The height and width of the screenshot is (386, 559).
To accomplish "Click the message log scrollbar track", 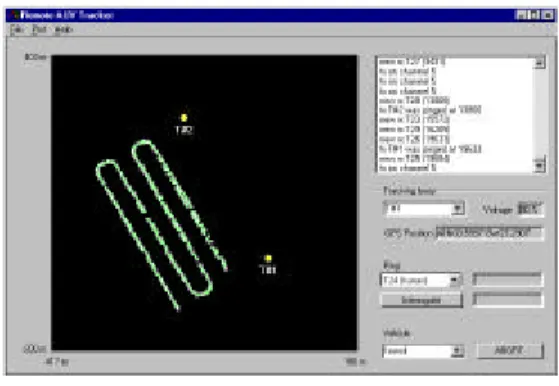I will (540, 114).
